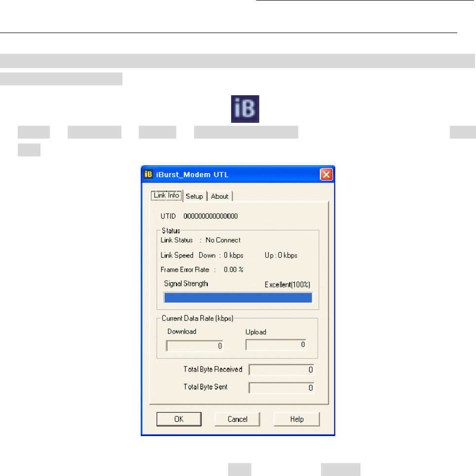Click the Cancel button
The width and height of the screenshot is (476, 476).
tap(238, 419)
